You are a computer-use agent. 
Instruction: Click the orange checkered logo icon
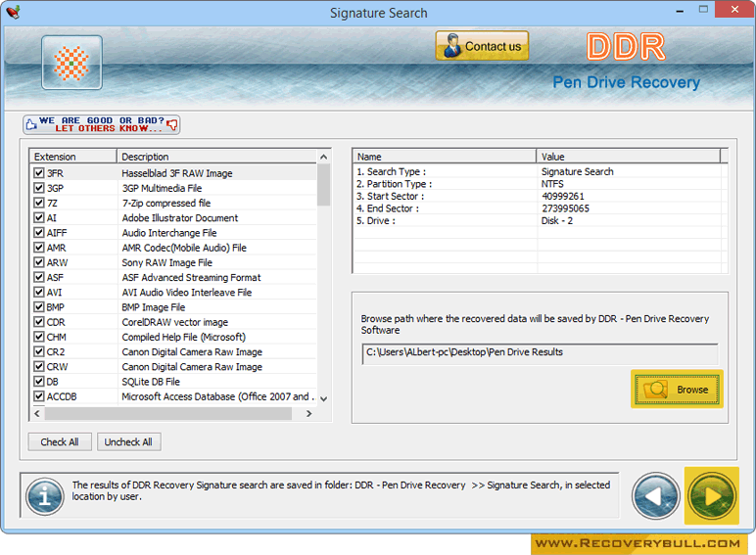tap(71, 63)
